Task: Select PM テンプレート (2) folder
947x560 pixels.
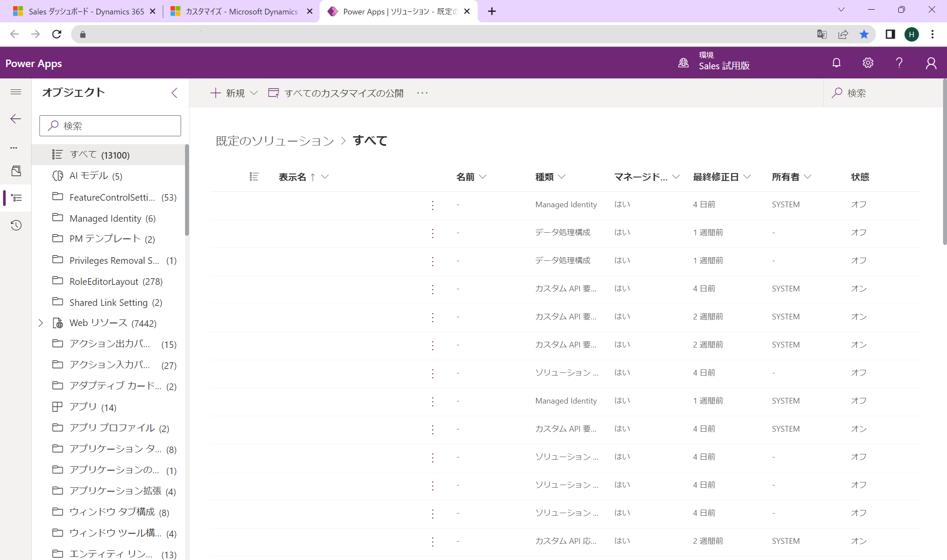Action: pyautogui.click(x=109, y=239)
